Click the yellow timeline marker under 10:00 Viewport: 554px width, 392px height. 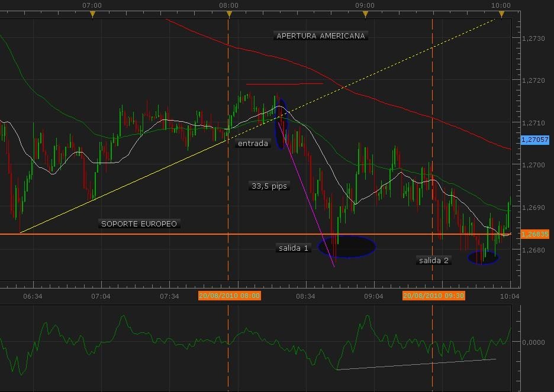tap(501, 14)
